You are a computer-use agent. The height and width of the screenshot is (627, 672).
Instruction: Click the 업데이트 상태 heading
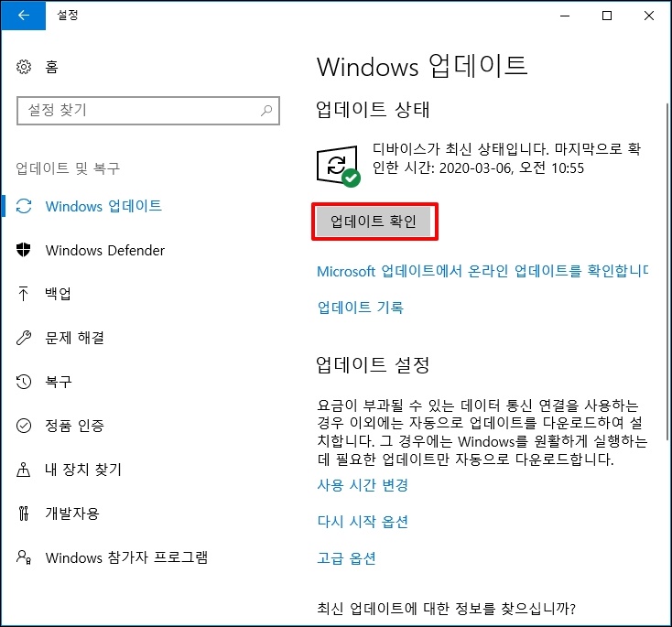pyautogui.click(x=373, y=109)
